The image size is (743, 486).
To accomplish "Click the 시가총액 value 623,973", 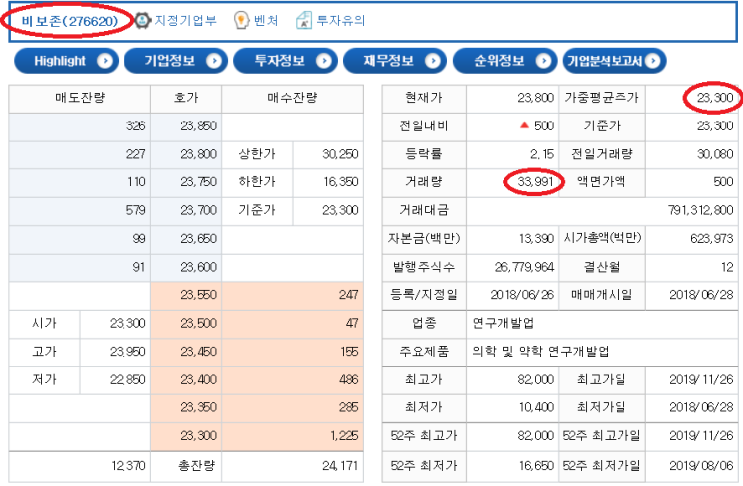I will pyautogui.click(x=712, y=239).
